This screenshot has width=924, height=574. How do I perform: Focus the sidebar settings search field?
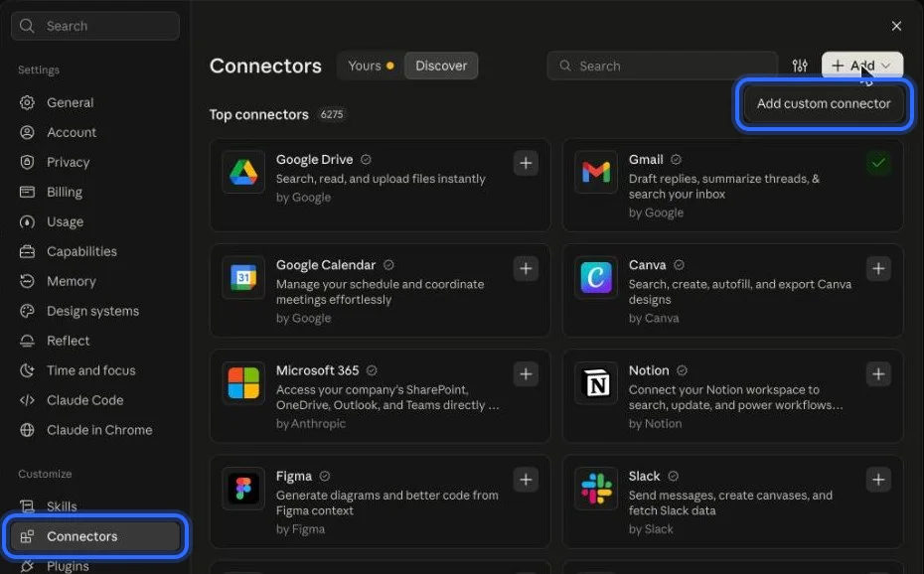tap(95, 26)
